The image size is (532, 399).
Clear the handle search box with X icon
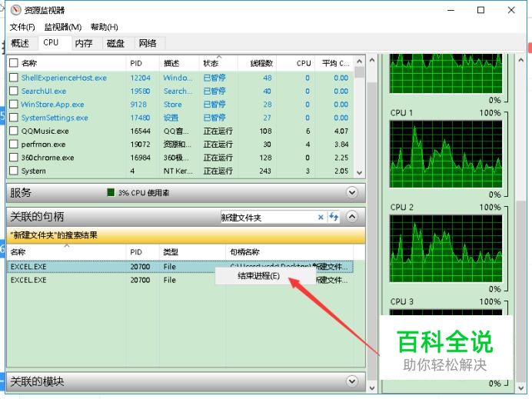[x=321, y=217]
